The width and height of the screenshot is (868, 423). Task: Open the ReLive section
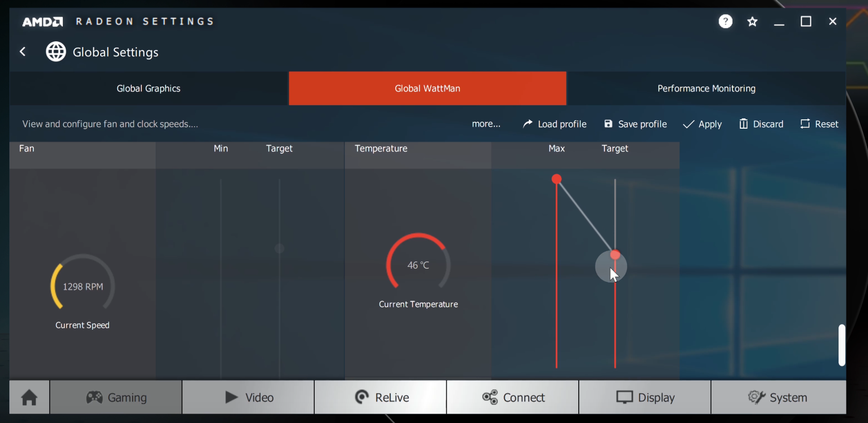380,397
